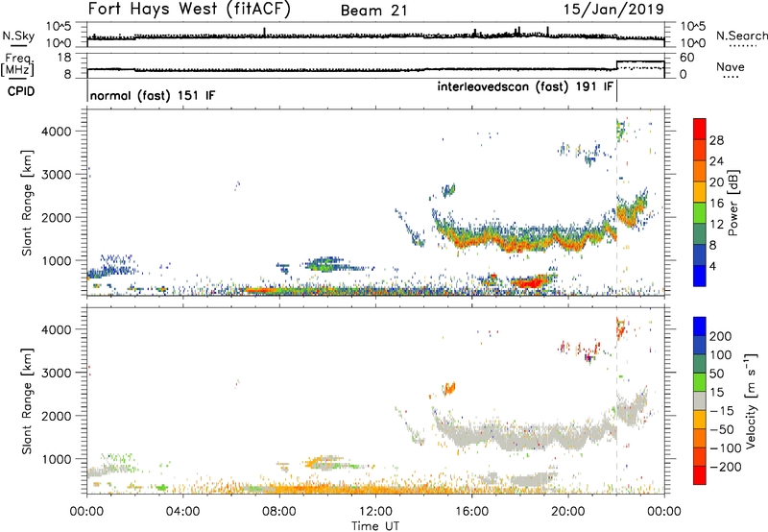The width and height of the screenshot is (768, 532).
Task: Click the '60' tick on the Nave axis
Action: 687,58
